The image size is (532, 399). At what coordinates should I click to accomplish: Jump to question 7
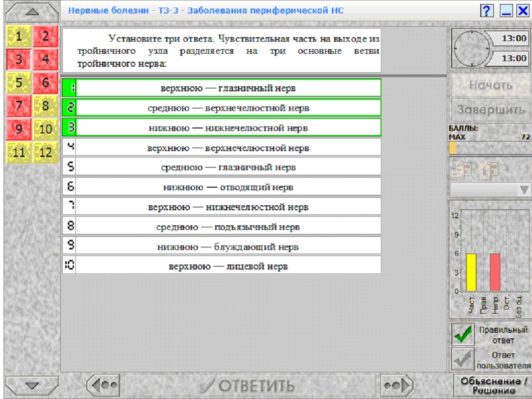pos(19,106)
